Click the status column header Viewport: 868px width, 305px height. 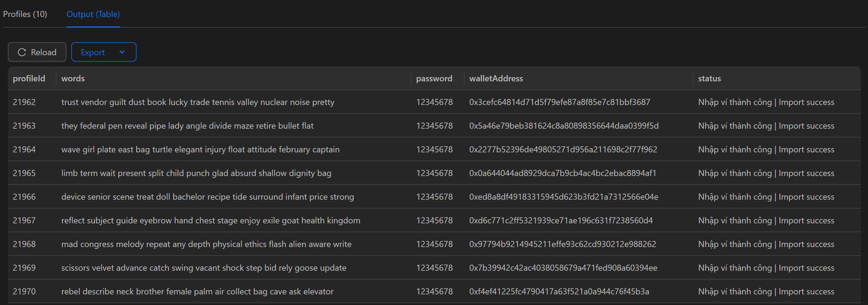pyautogui.click(x=709, y=78)
